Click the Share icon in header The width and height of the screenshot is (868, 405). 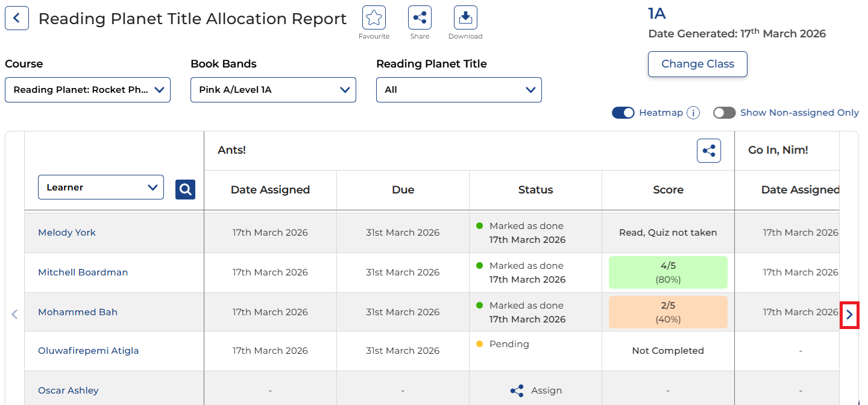(420, 18)
